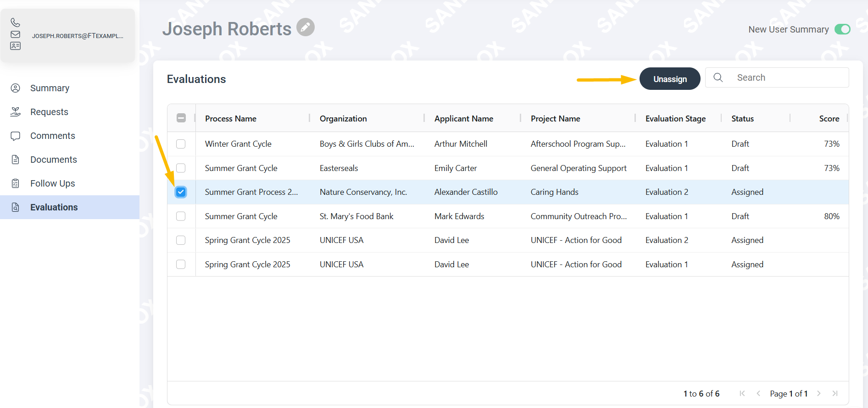
Task: Sort by Score column header
Action: [829, 119]
